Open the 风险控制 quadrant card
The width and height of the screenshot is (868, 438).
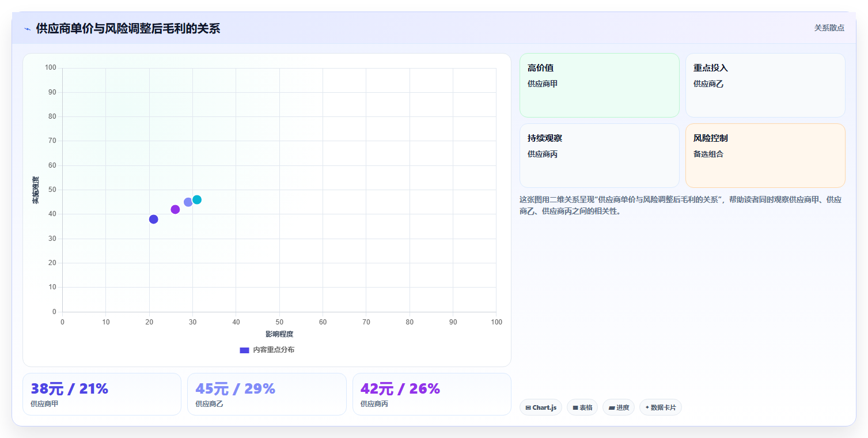tap(765, 156)
